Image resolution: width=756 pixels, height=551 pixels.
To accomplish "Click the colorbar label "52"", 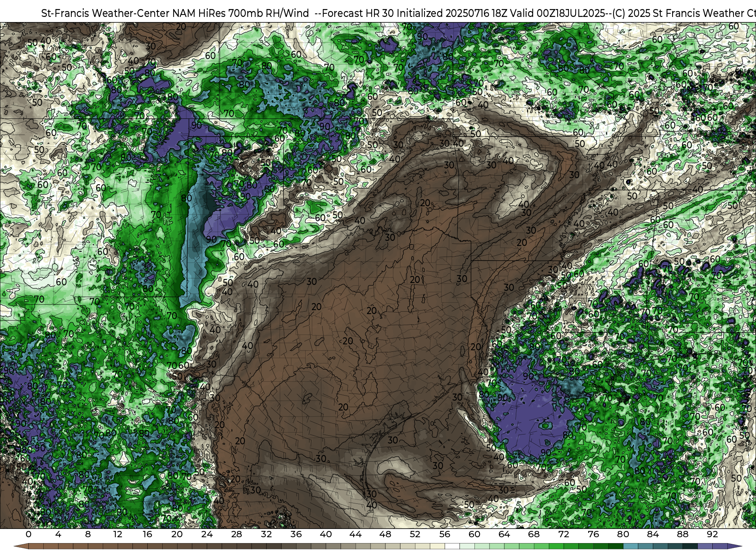I will pyautogui.click(x=415, y=534).
